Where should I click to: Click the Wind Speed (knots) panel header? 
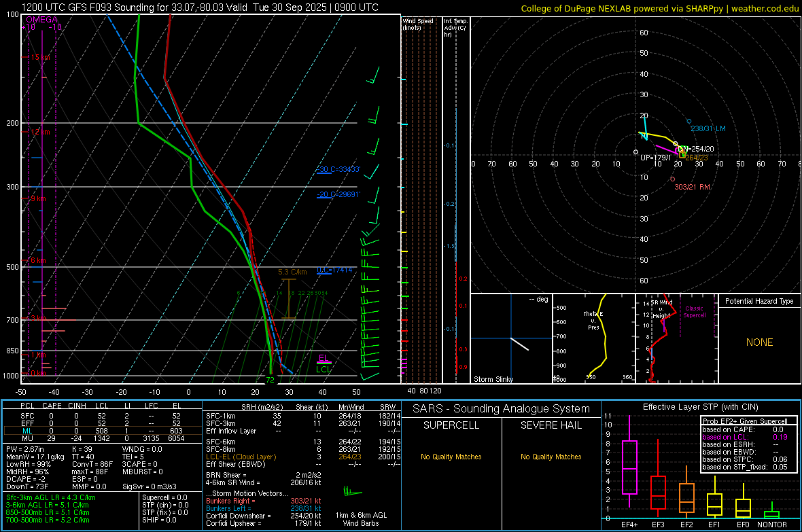point(418,24)
